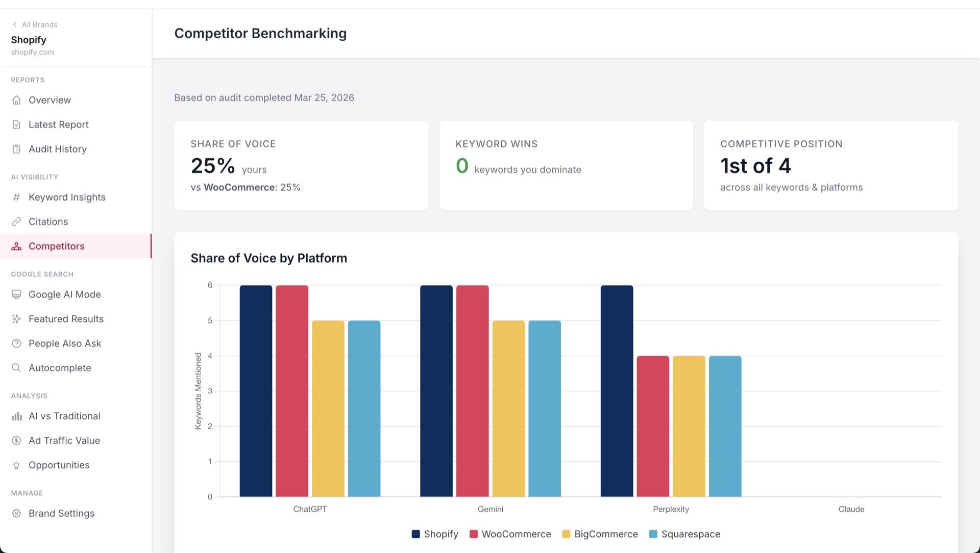
Task: Click the Keyword Insights hash icon
Action: click(16, 197)
